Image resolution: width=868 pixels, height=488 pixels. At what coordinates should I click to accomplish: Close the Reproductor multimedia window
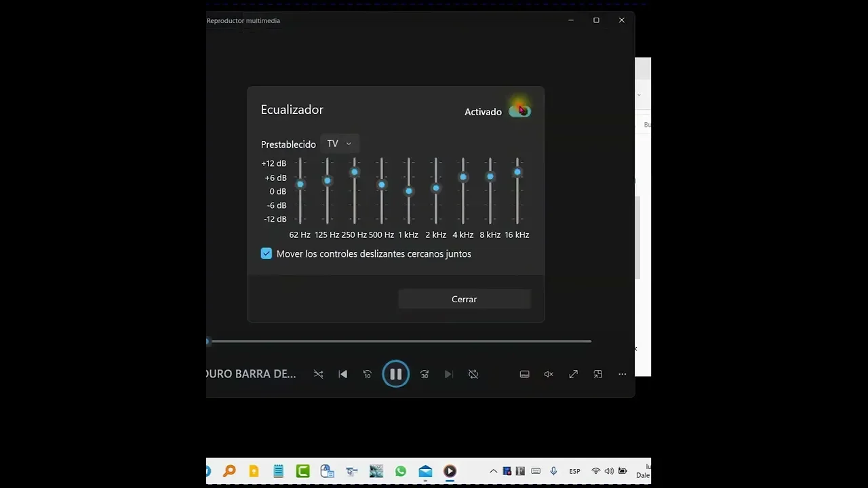pyautogui.click(x=621, y=20)
